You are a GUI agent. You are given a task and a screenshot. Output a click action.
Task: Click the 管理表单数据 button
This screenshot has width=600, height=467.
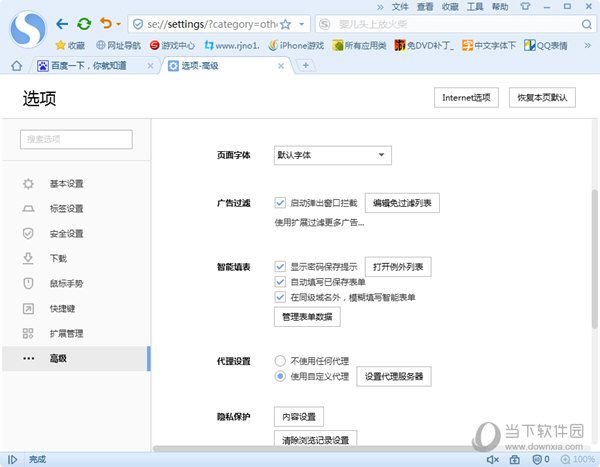tap(307, 317)
